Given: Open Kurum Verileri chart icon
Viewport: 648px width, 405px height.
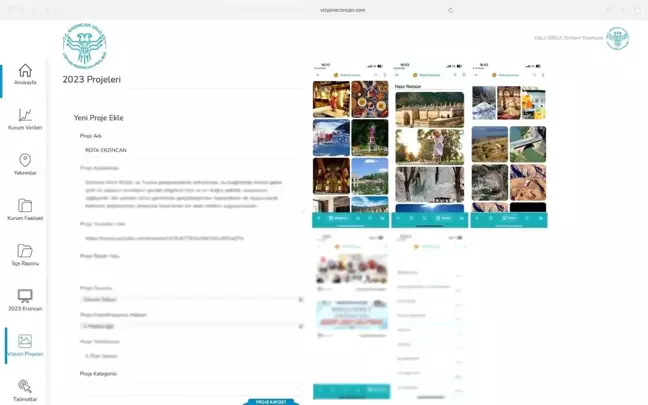Looking at the screenshot, I should coord(25,115).
